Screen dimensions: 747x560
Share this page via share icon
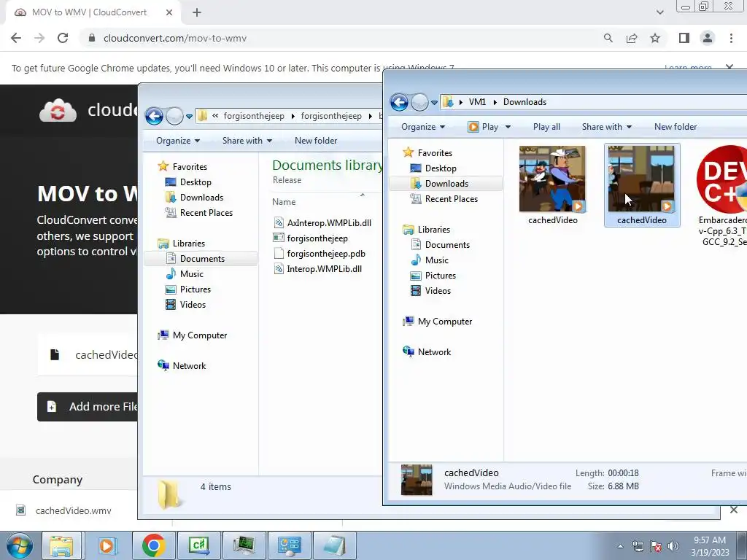(632, 38)
